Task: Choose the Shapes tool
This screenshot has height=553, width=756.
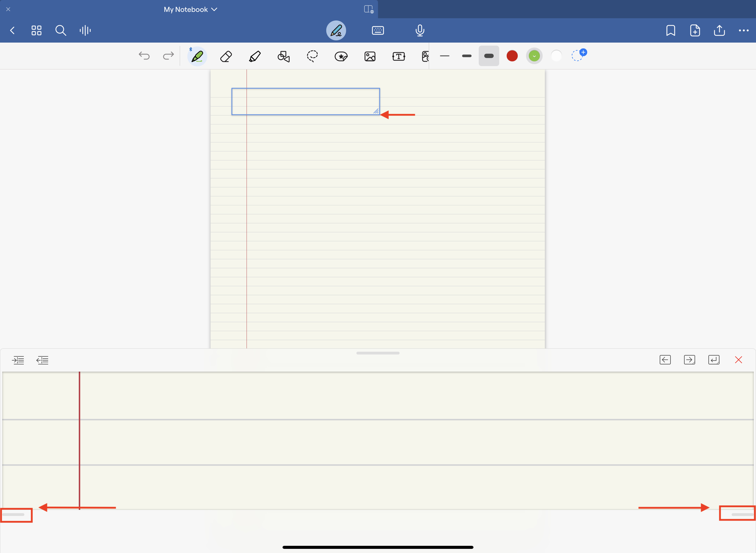Action: click(283, 56)
